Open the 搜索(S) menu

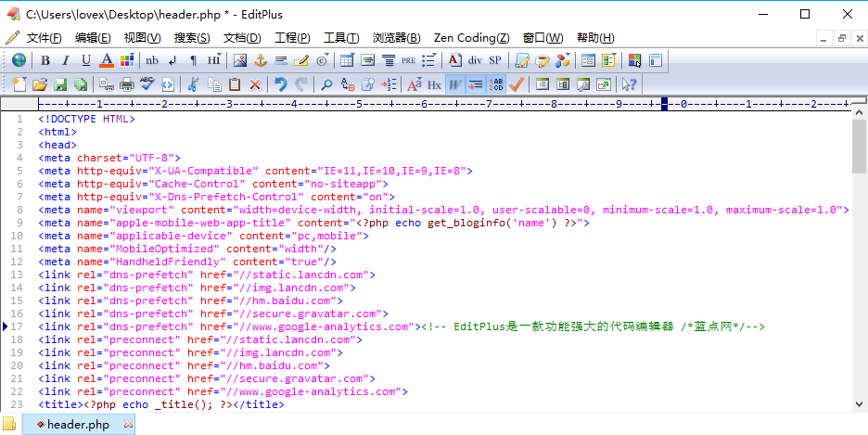point(192,38)
